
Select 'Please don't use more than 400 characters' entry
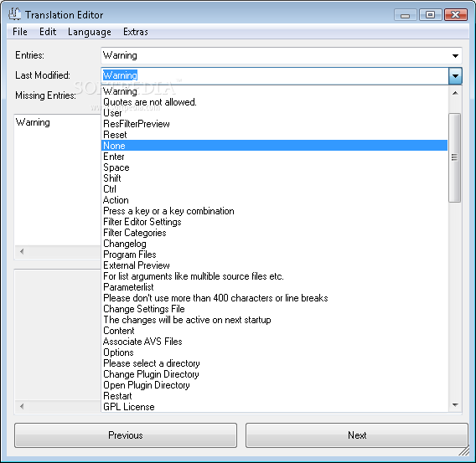pyautogui.click(x=274, y=298)
